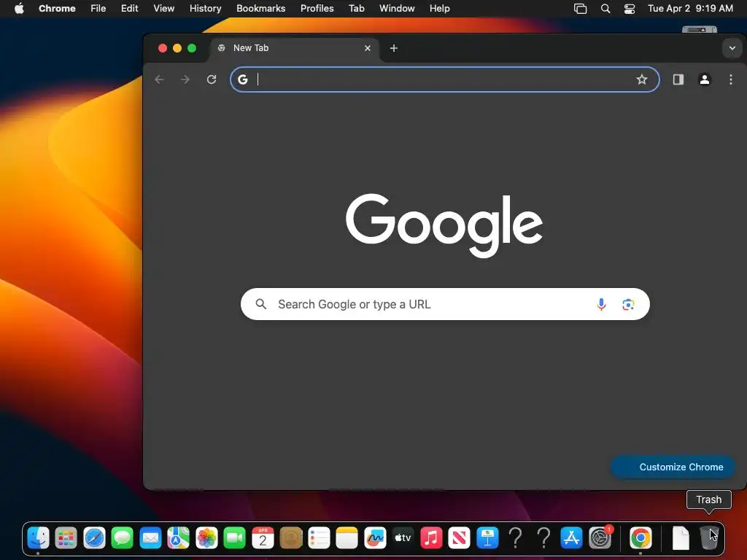
Task: Open Spotlight search in the menu bar
Action: (x=605, y=9)
